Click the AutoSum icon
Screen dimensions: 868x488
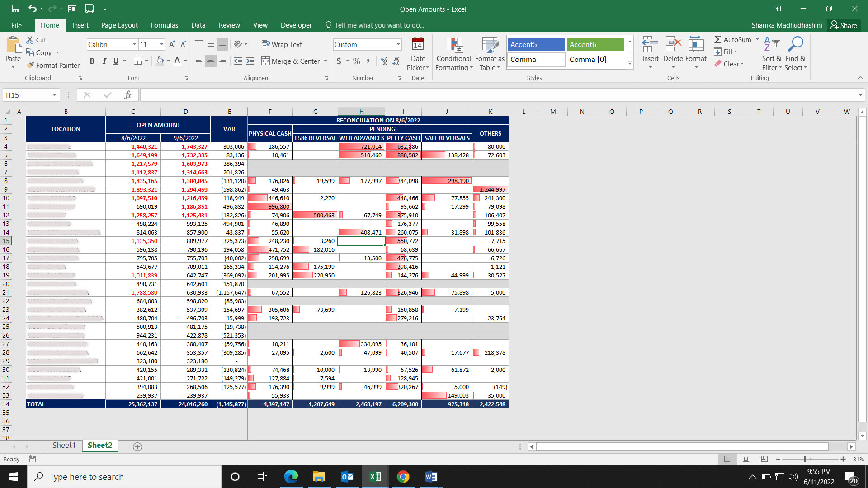719,39
